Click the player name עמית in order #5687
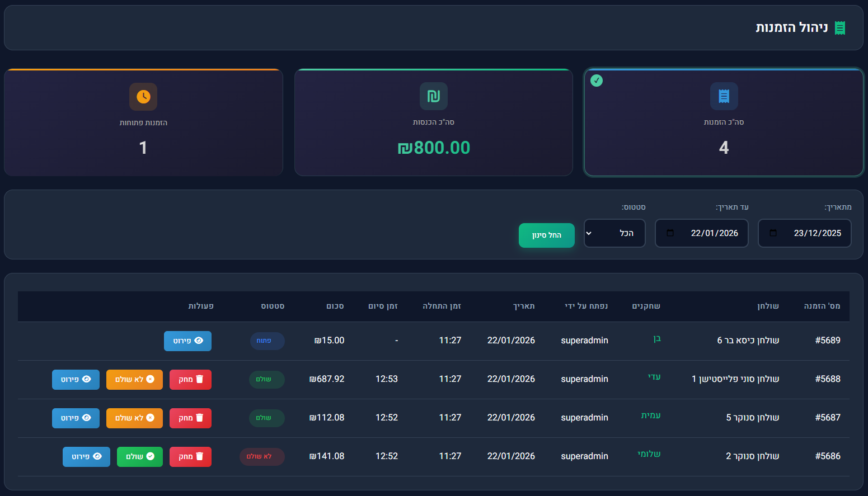This screenshot has width=868, height=496. coord(651,415)
